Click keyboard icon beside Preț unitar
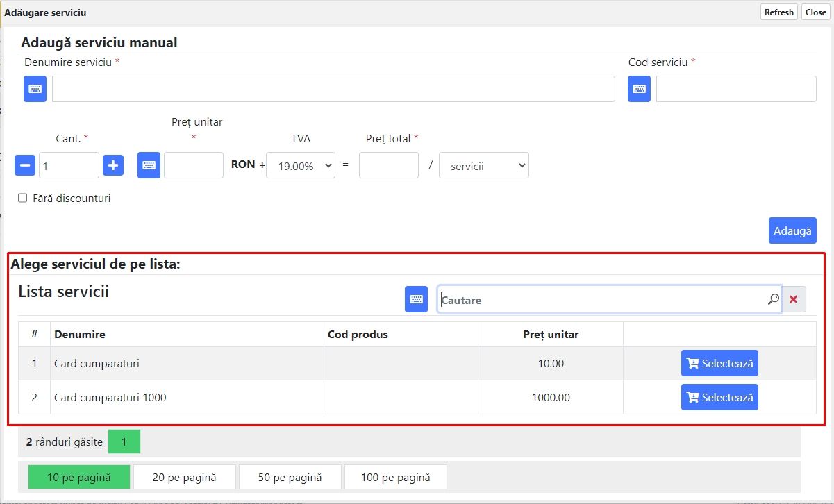The height and width of the screenshot is (504, 834). (149, 165)
